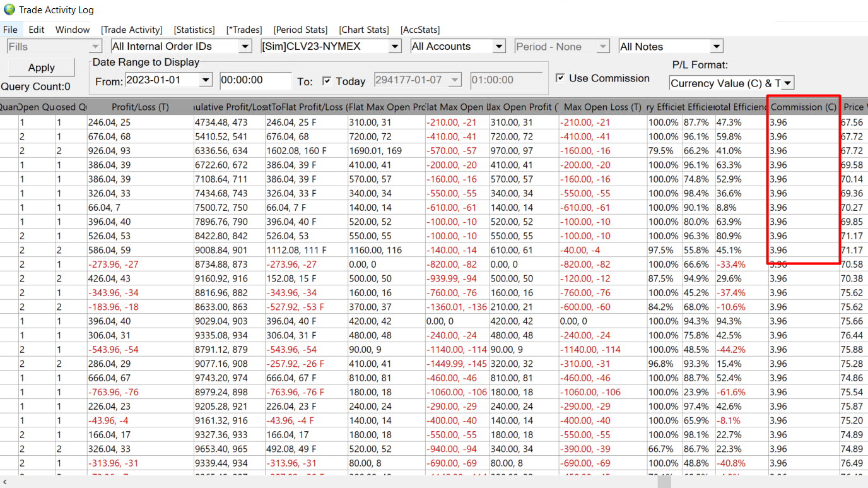Open the File menu

(x=10, y=30)
